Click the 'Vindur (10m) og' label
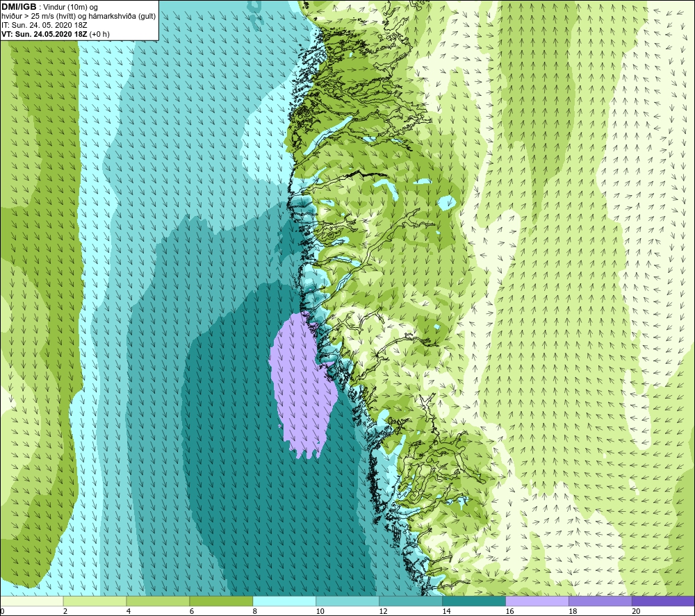Viewport: 695px width, 616px height. coord(70,8)
